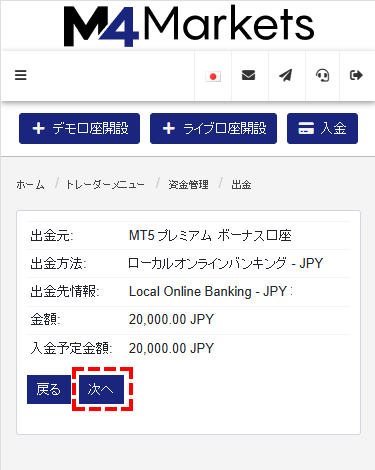Click the 金額 value 20,000.00 JPY
375x470 pixels.
[x=171, y=320]
